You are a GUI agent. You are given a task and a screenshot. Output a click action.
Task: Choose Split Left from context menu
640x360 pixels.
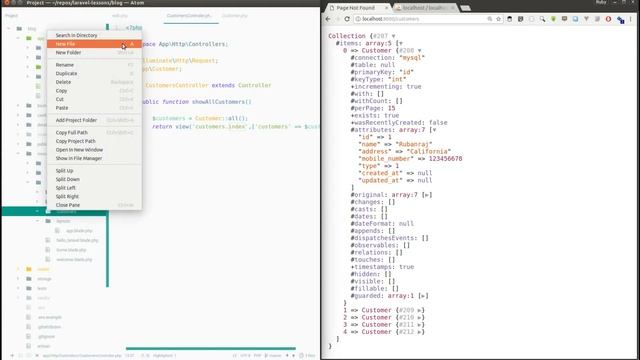(94, 187)
